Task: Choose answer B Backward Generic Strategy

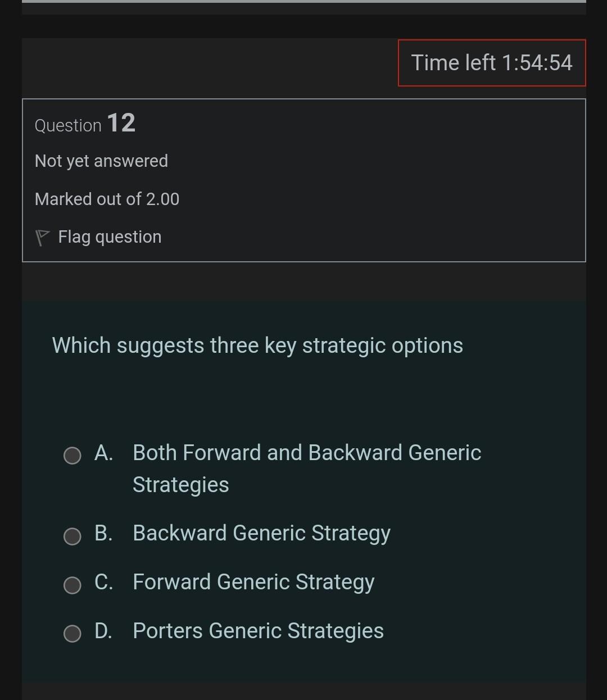Action: [261, 533]
